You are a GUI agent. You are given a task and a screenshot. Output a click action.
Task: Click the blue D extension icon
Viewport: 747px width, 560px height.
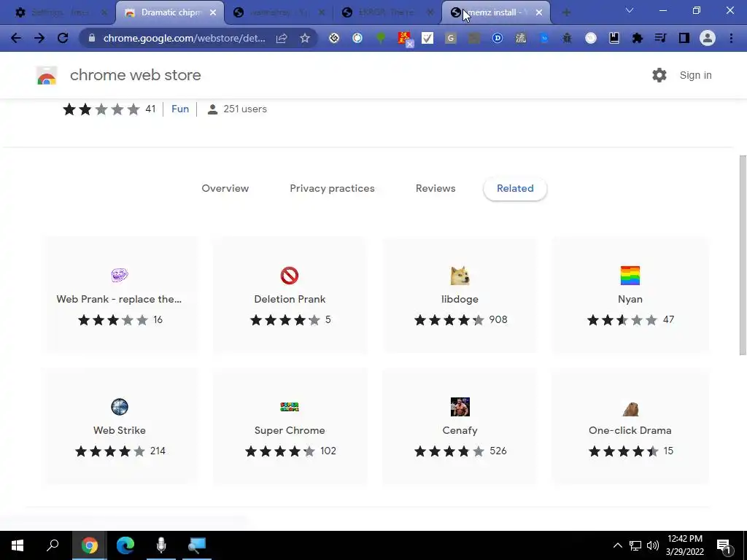pyautogui.click(x=498, y=38)
